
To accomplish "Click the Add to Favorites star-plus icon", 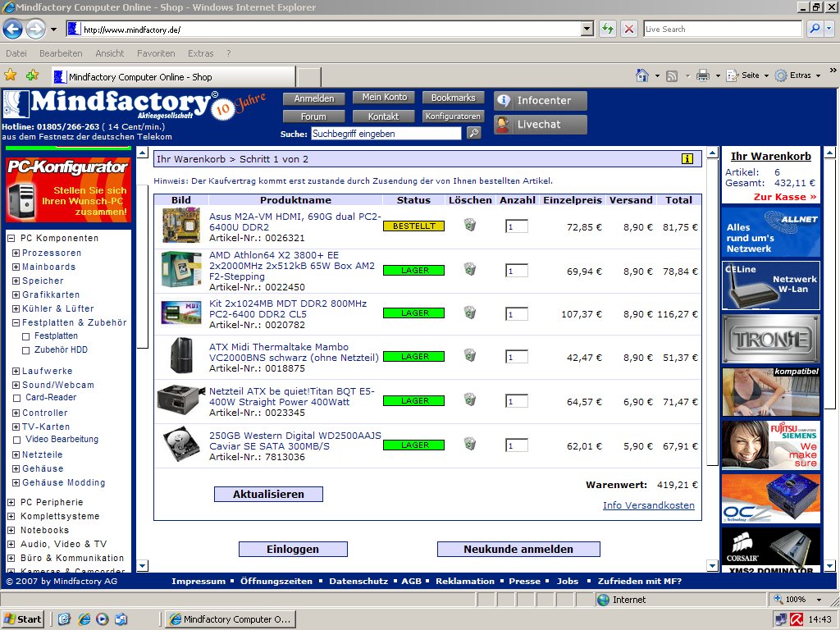I will 32,75.
